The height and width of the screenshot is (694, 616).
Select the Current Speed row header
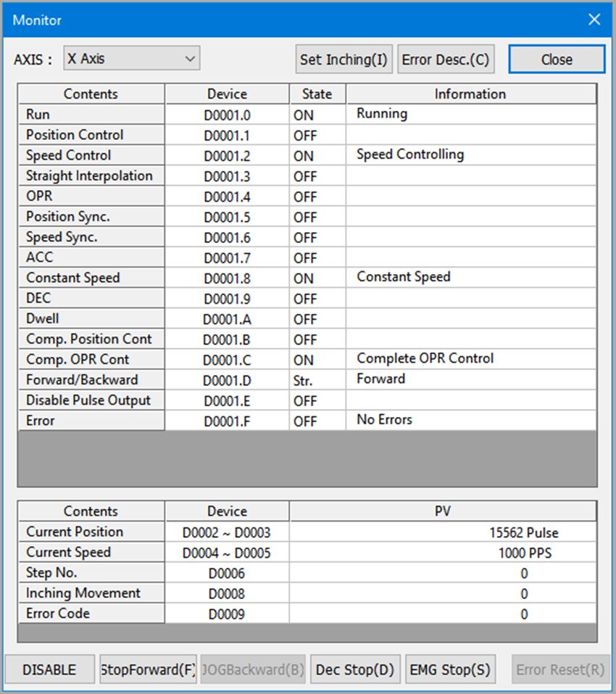click(x=91, y=552)
